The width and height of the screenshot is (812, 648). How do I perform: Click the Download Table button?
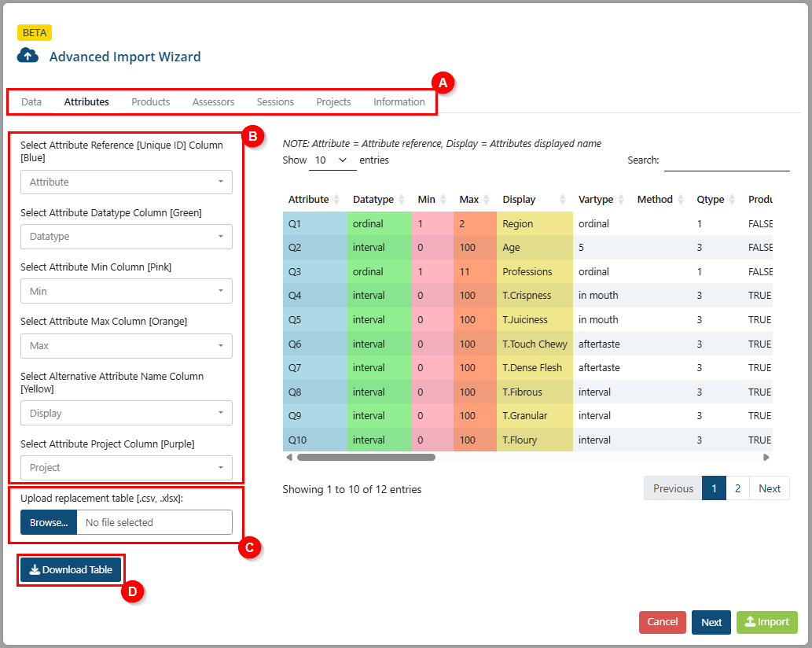tap(71, 570)
